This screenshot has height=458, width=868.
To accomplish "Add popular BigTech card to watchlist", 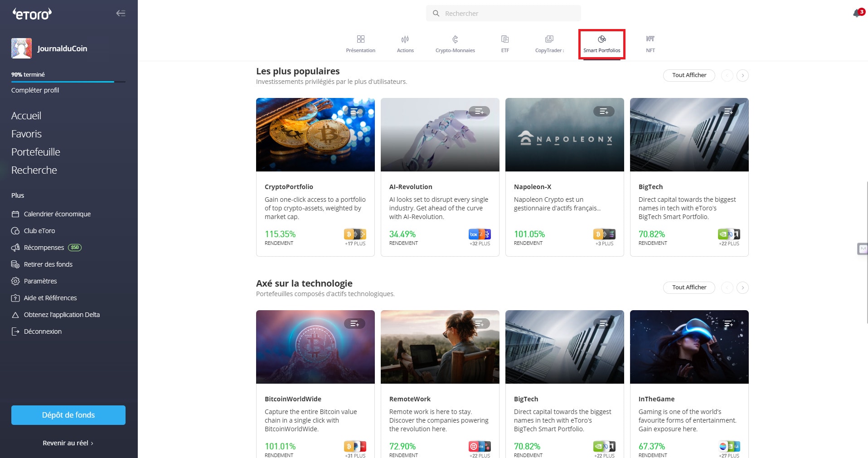I will tap(729, 111).
